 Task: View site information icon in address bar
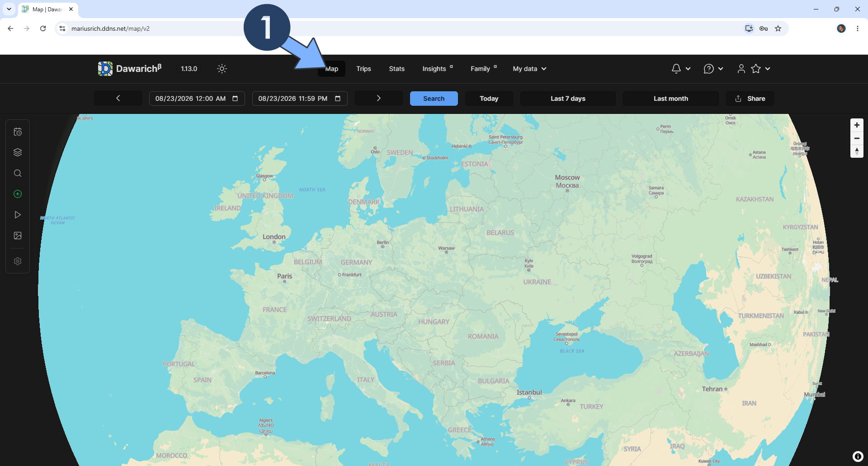62,28
